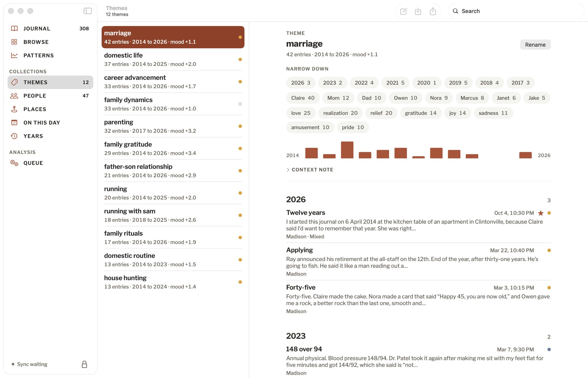Toggle the 2018 4 year chip
The image size is (588, 378).
489,83
